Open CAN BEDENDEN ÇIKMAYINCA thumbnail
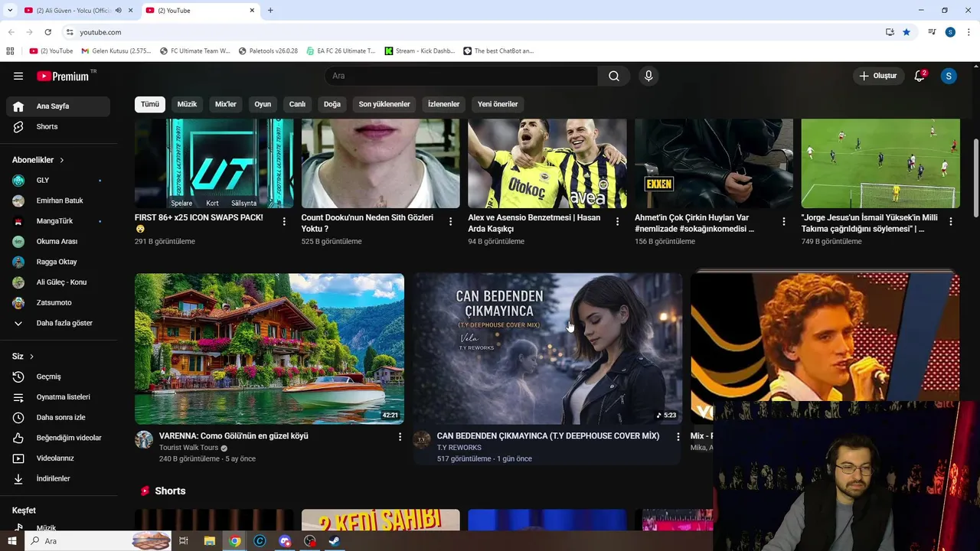Screen dimensions: 980x551 tap(547, 348)
